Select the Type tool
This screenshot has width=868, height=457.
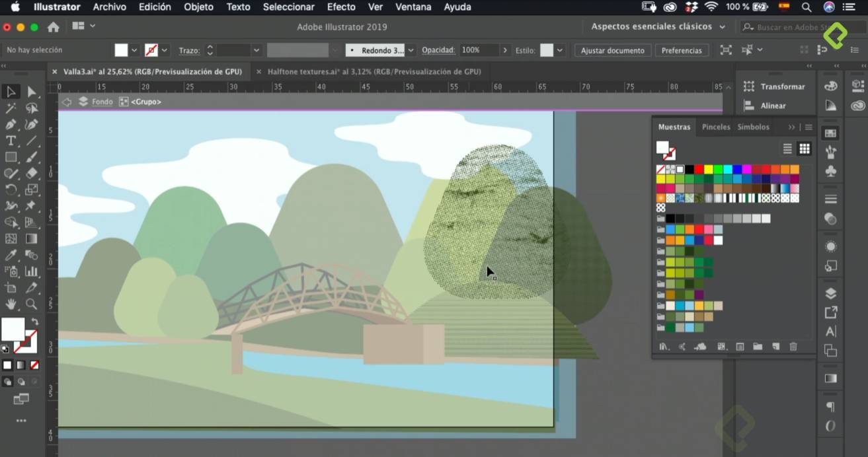11,141
